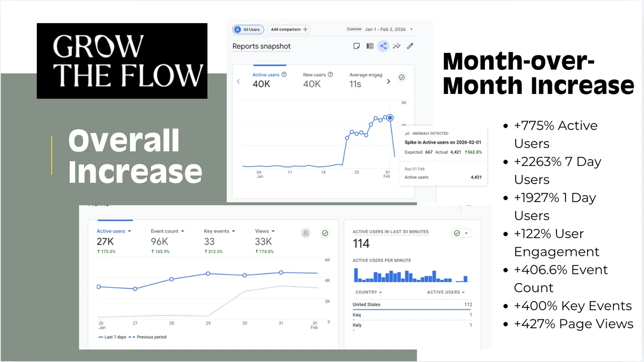This screenshot has height=362, width=644.
Task: Click the highlighted Share this report icon
Action: [x=383, y=46]
